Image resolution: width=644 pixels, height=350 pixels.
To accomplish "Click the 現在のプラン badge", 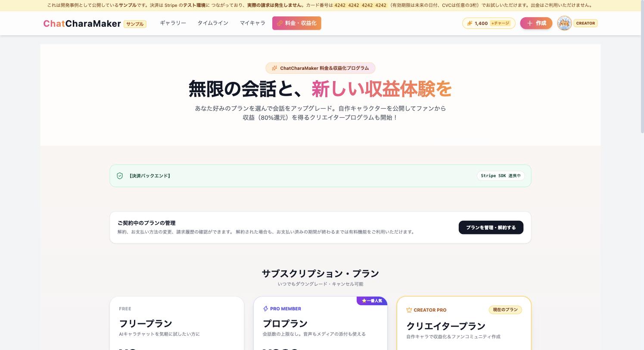I will pyautogui.click(x=505, y=310).
